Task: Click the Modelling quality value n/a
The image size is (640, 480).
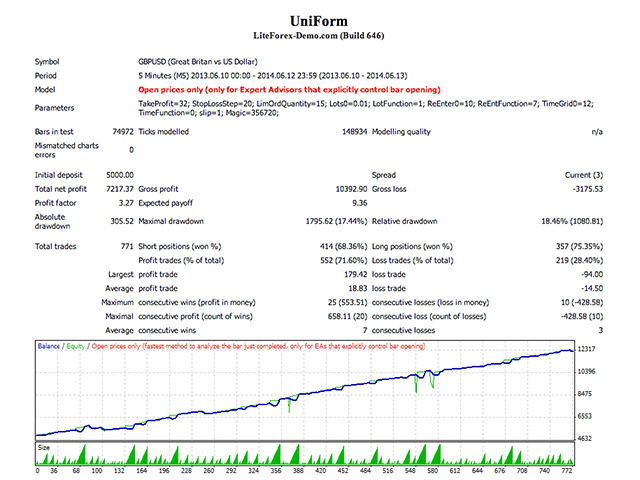Action: pos(597,132)
